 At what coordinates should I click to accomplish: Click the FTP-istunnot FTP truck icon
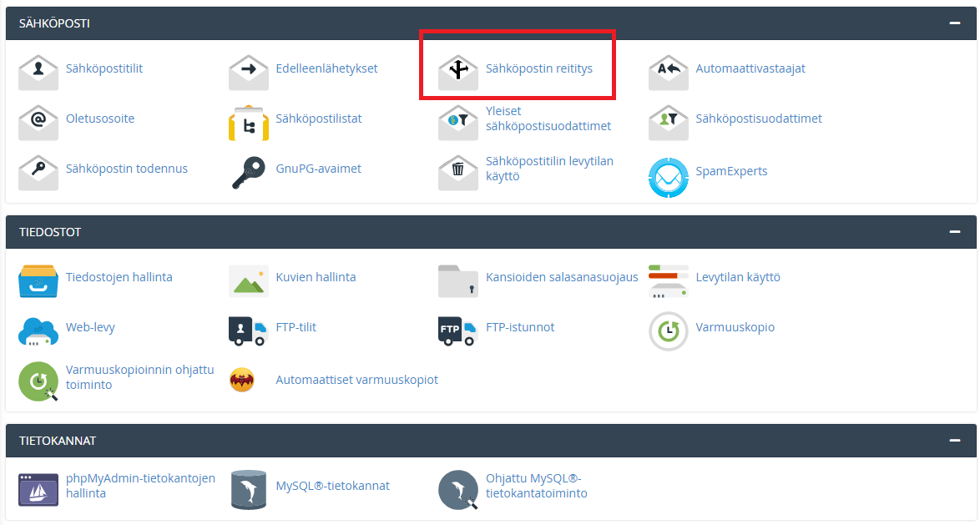pyautogui.click(x=458, y=331)
